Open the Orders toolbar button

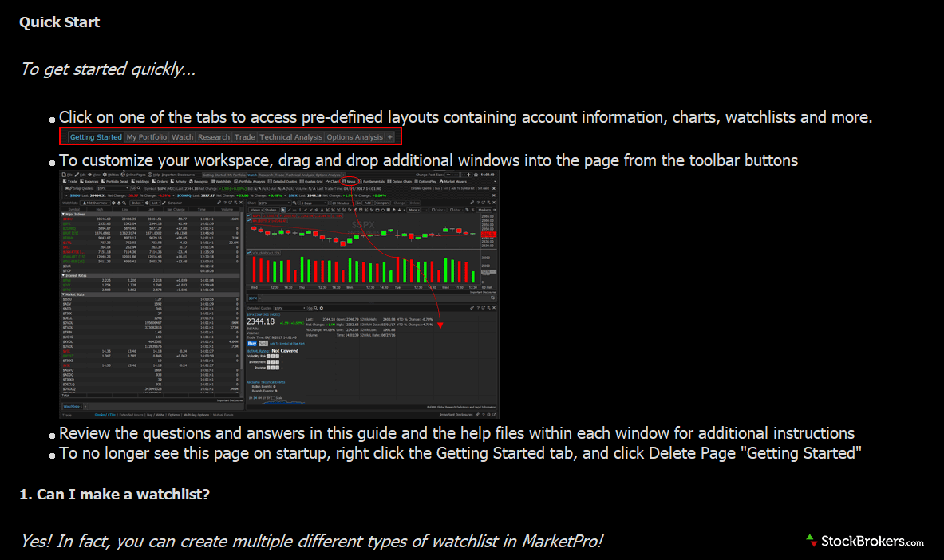click(160, 181)
